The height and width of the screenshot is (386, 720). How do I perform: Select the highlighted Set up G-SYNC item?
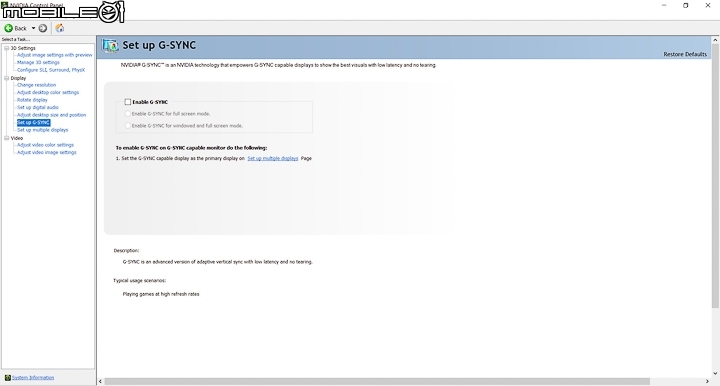click(x=34, y=123)
